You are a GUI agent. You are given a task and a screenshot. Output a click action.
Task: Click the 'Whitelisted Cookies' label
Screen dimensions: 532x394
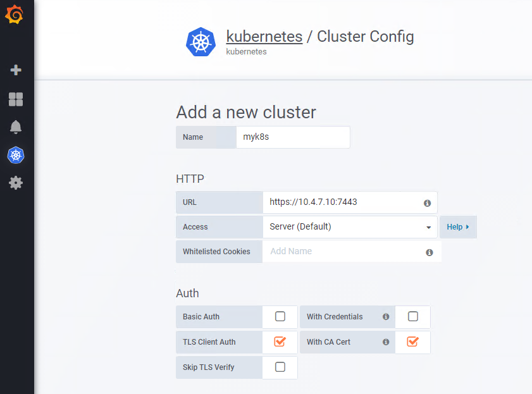pyautogui.click(x=216, y=252)
